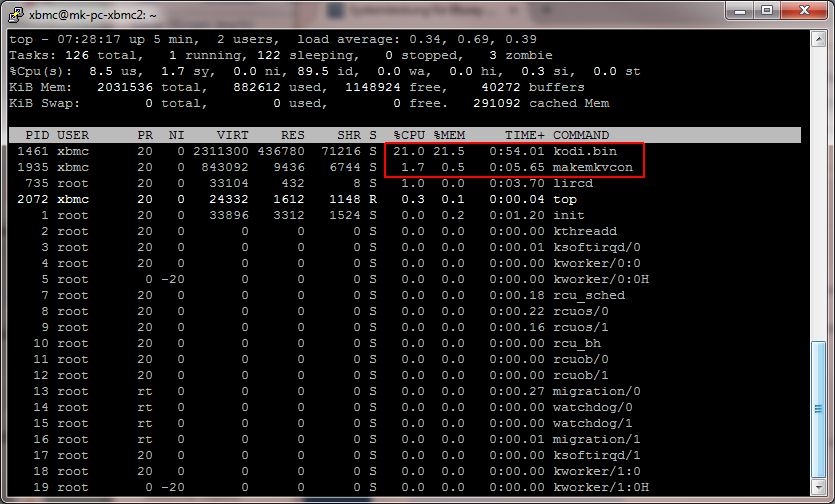
Task: Click the 291092 cached Mem value
Action: (496, 103)
